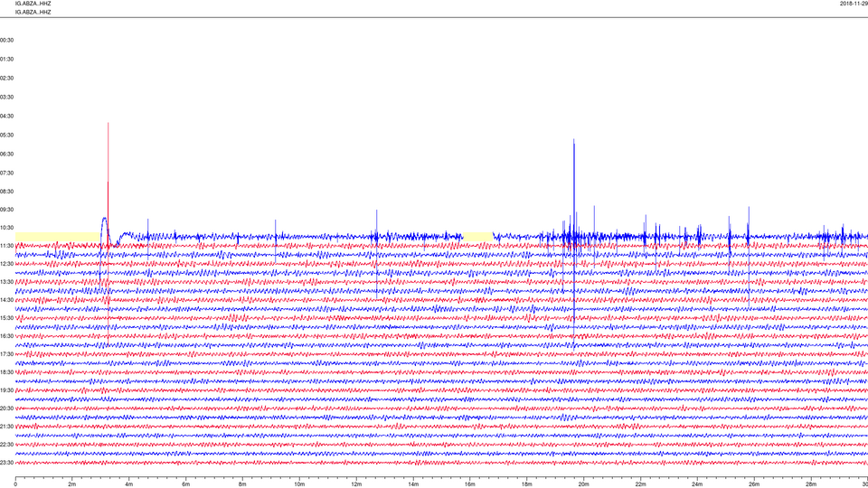Select the 15:30 trace label

[x=6, y=318]
